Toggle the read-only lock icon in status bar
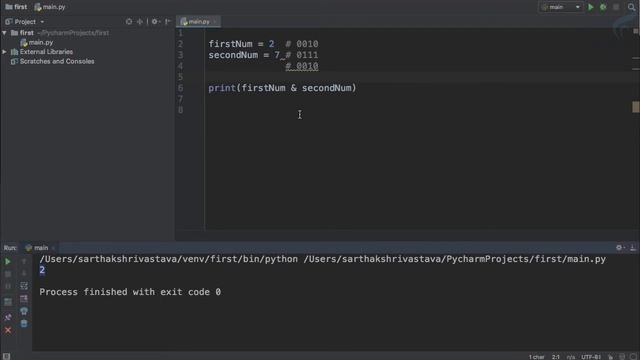Image resolution: width=640 pixels, height=360 pixels. tap(610, 357)
